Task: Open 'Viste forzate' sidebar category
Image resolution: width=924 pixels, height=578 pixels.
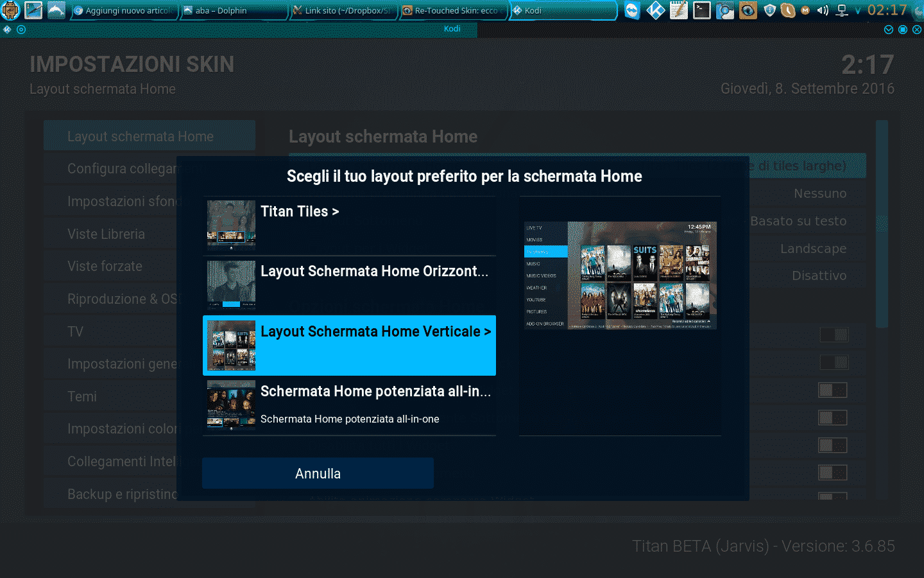Action: (150, 266)
